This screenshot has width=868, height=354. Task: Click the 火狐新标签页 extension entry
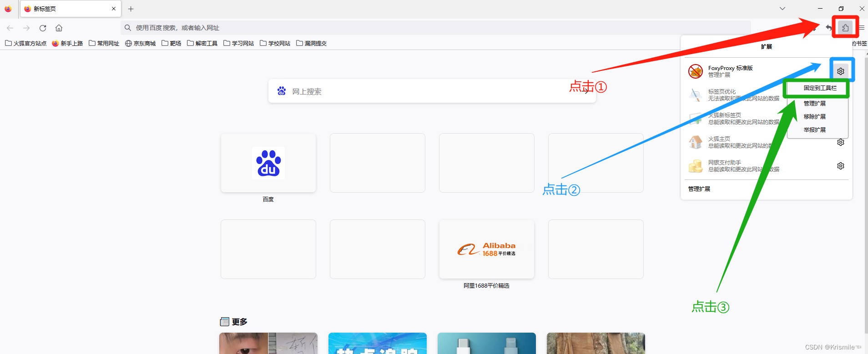pos(735,119)
